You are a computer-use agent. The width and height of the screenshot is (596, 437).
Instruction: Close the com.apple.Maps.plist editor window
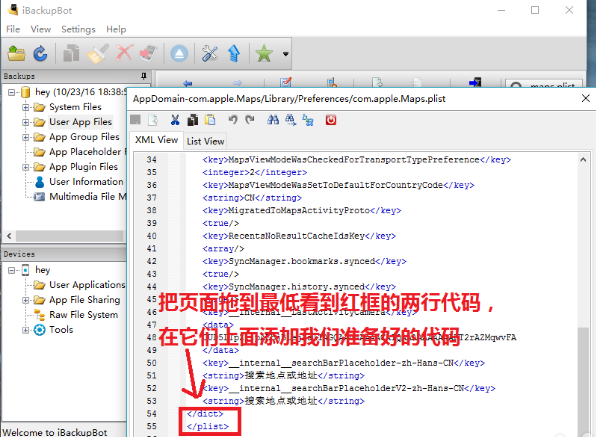tap(585, 98)
